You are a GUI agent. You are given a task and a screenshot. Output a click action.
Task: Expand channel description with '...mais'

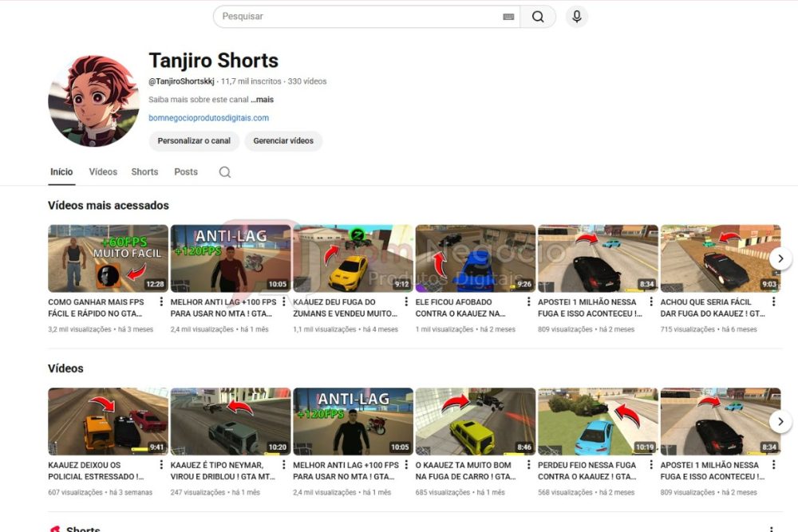coord(262,100)
